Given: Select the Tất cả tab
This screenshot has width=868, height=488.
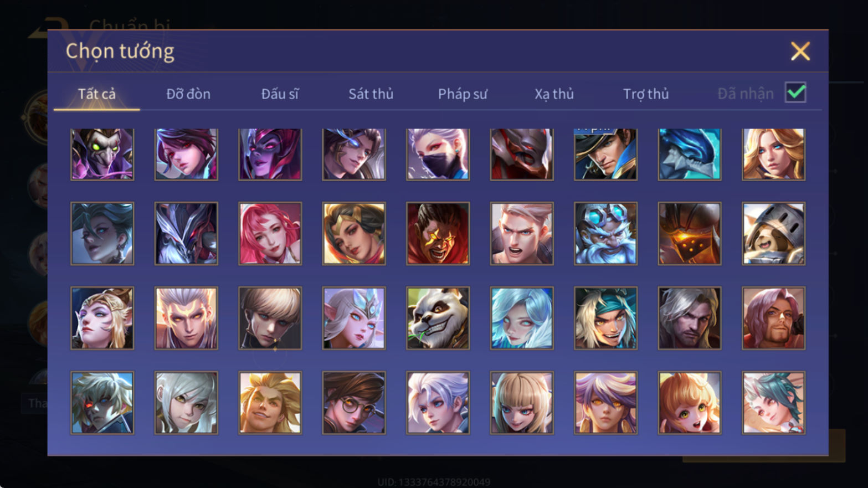Looking at the screenshot, I should pos(97,94).
